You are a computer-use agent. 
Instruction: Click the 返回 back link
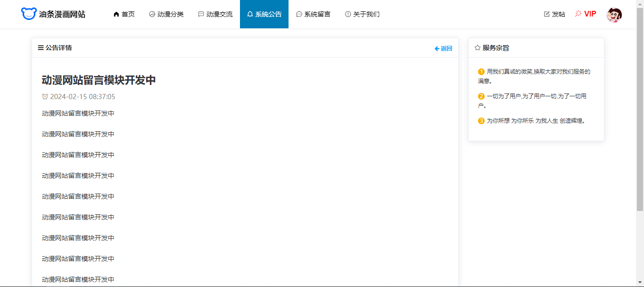[443, 48]
